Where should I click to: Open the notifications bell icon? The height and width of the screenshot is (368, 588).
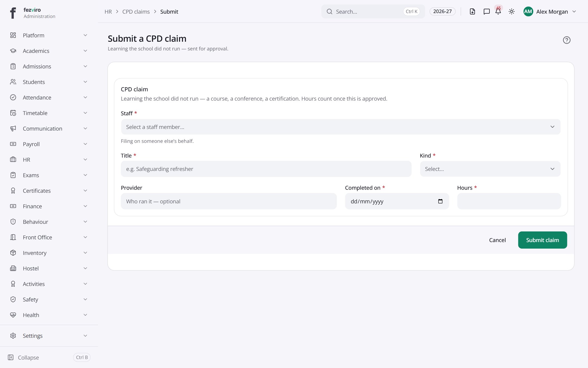pyautogui.click(x=498, y=11)
